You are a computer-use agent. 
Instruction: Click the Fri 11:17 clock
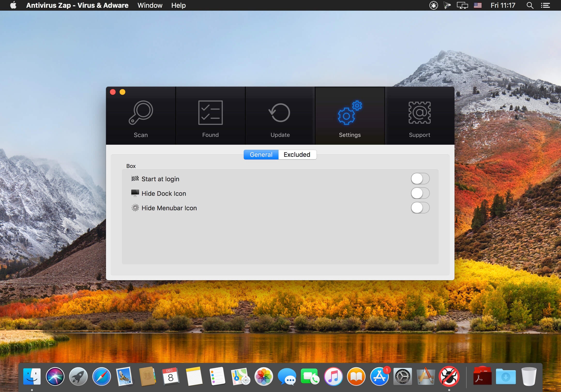click(x=503, y=5)
